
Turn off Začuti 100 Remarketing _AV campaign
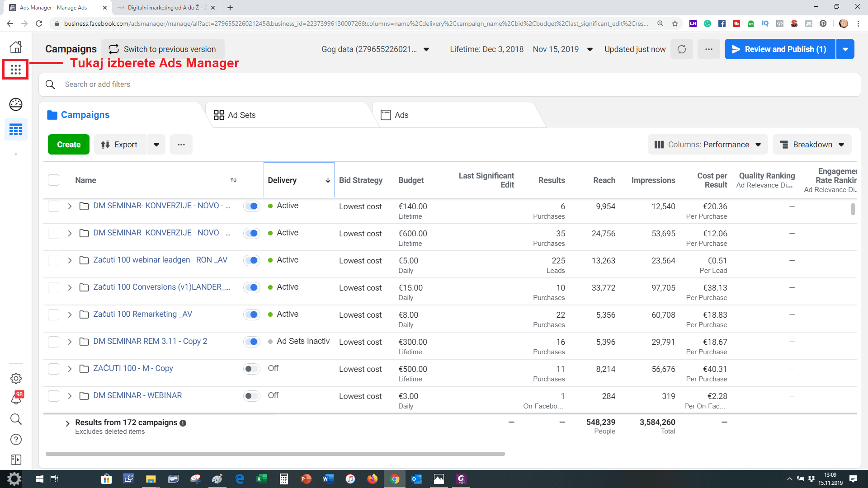click(x=252, y=314)
